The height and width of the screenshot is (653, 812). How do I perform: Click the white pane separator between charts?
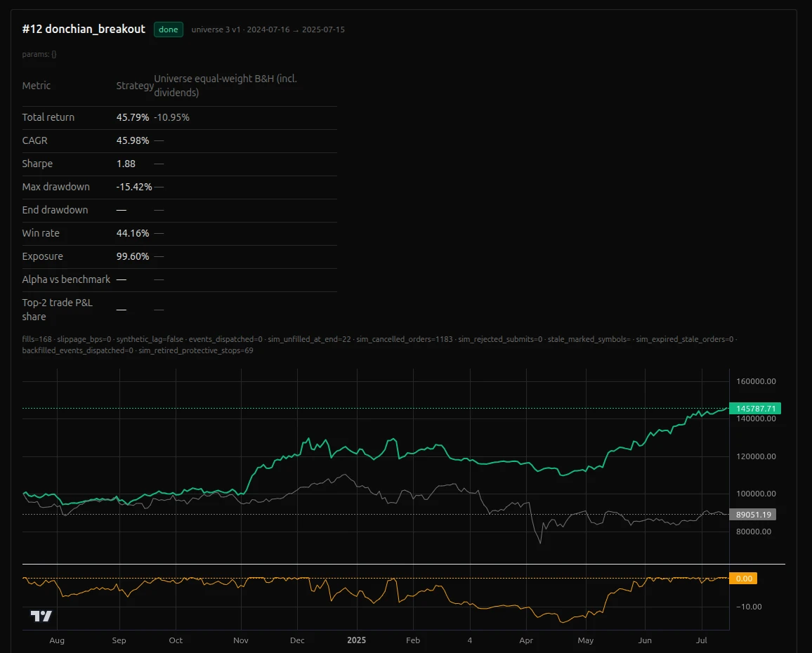click(404, 564)
